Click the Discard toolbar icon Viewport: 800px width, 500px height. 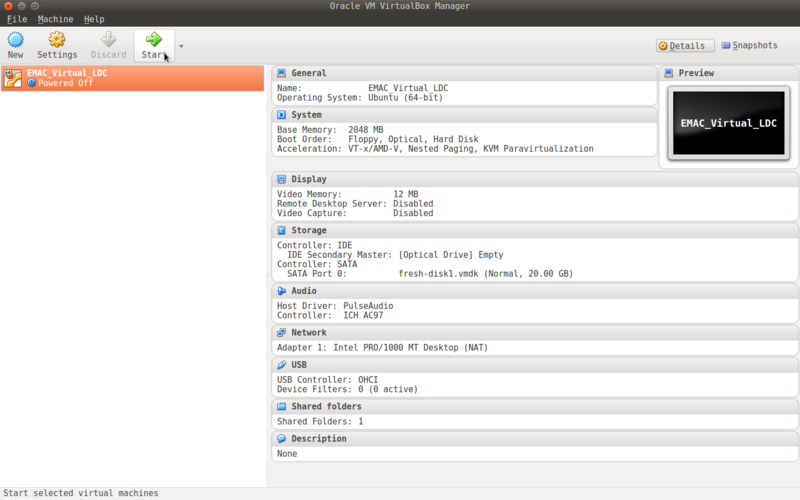(108, 40)
